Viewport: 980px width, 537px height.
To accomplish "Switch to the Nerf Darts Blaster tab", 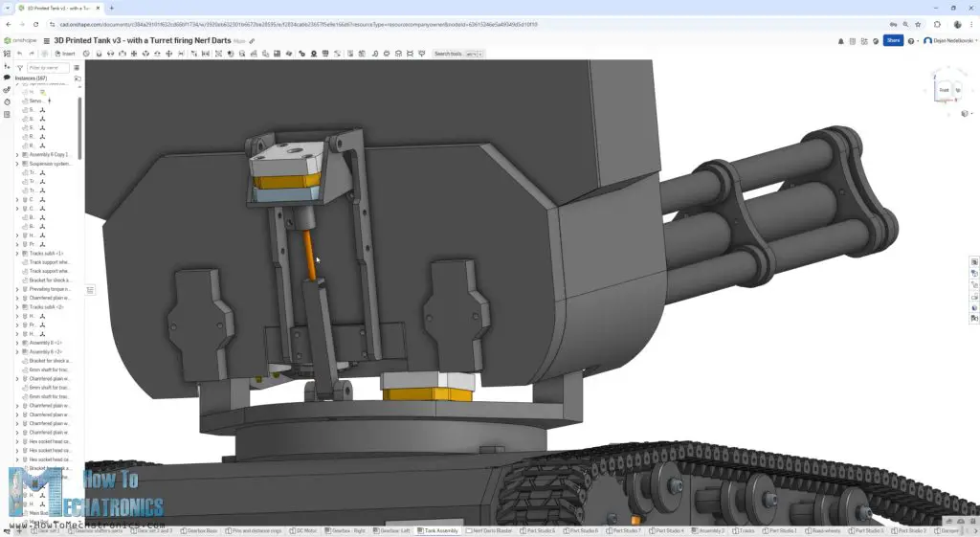I will pos(492,530).
